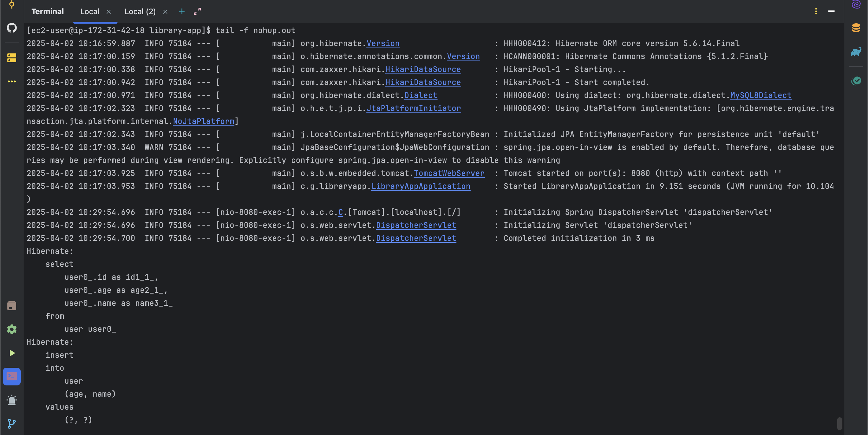Click 'j.LocalContainerEntityManagerFactoryBean' logger name
The height and width of the screenshot is (435, 868).
pos(394,134)
